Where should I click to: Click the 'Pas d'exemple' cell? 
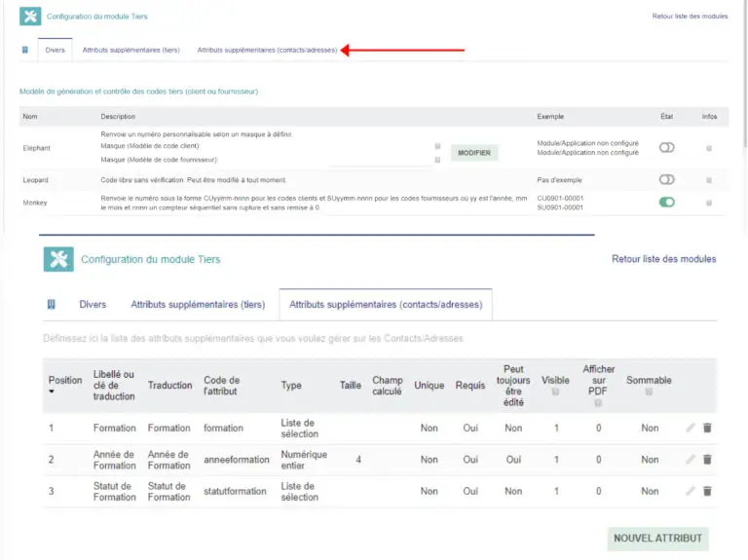(x=559, y=180)
